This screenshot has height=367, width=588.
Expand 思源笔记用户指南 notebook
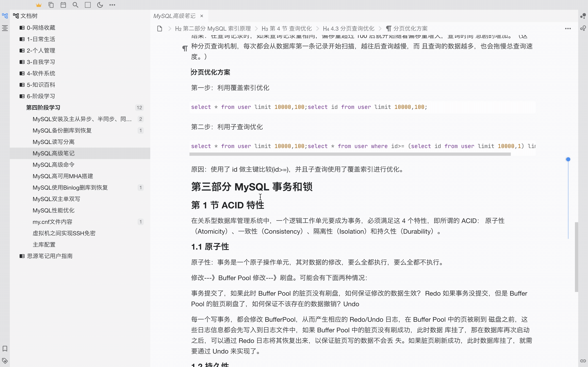(x=50, y=256)
